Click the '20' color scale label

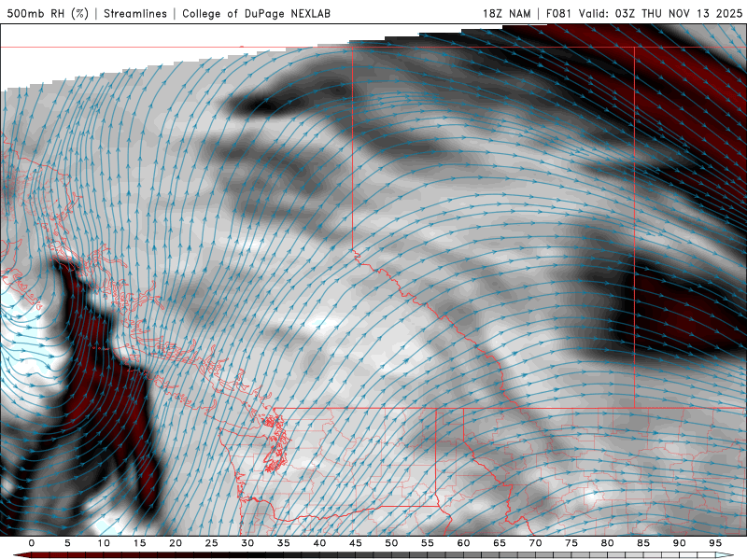click(x=176, y=543)
